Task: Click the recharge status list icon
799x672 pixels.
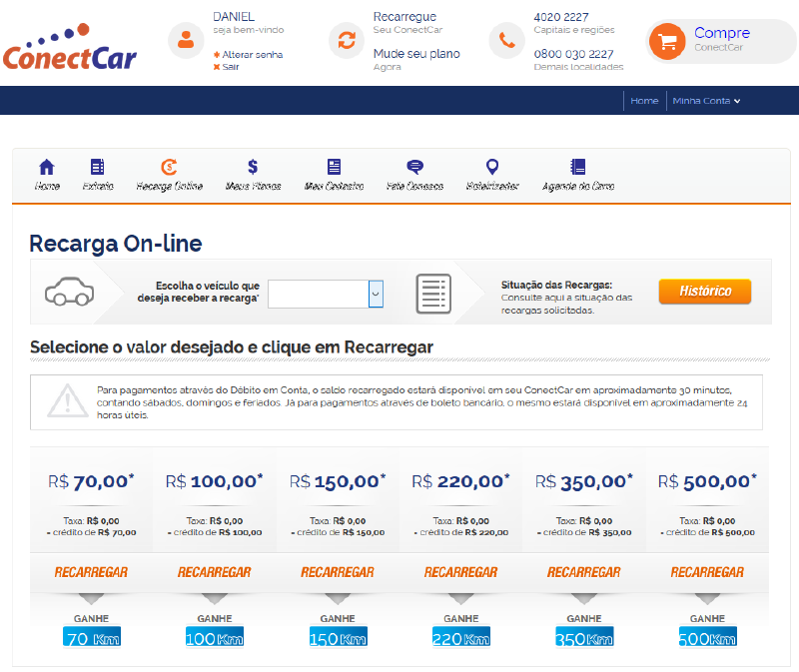Action: (433, 294)
